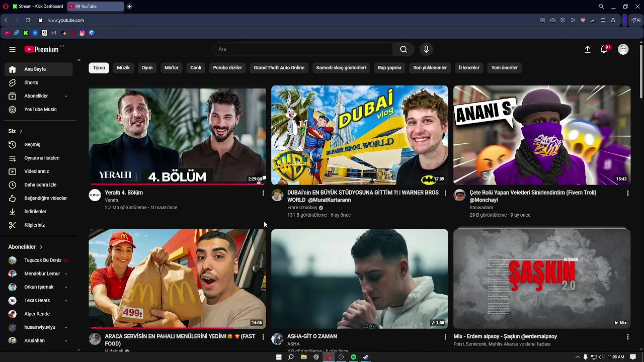This screenshot has height=362, width=644.
Task: Open a new browser tab with plus button
Action: pos(129,7)
